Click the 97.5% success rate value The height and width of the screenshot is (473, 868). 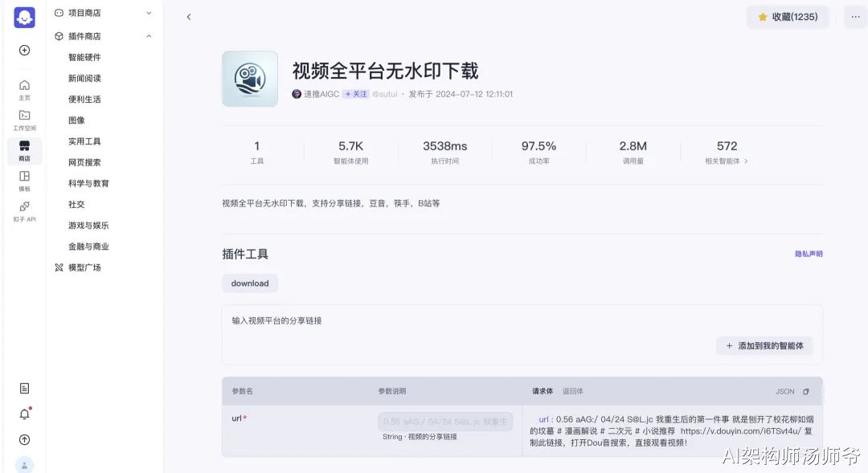(538, 146)
